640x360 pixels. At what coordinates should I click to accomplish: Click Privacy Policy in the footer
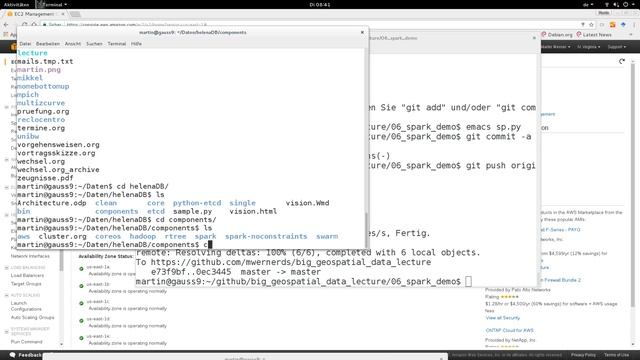tap(583, 355)
